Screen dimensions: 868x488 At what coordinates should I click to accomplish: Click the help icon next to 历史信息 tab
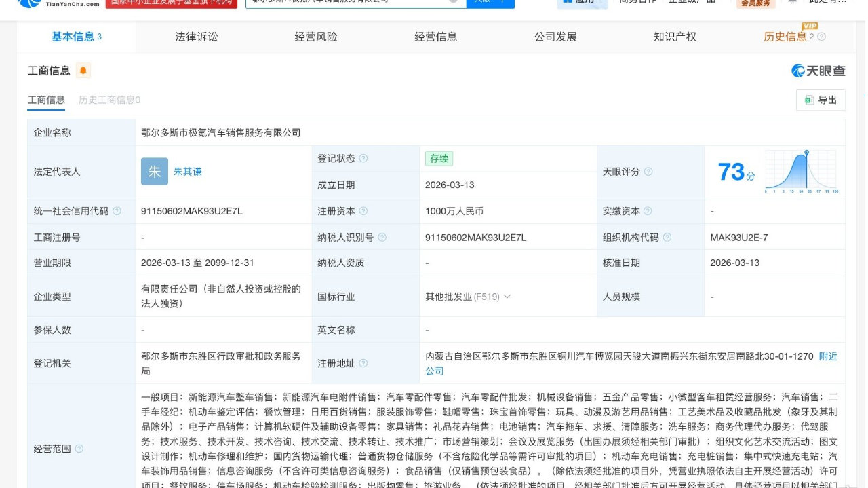point(822,37)
